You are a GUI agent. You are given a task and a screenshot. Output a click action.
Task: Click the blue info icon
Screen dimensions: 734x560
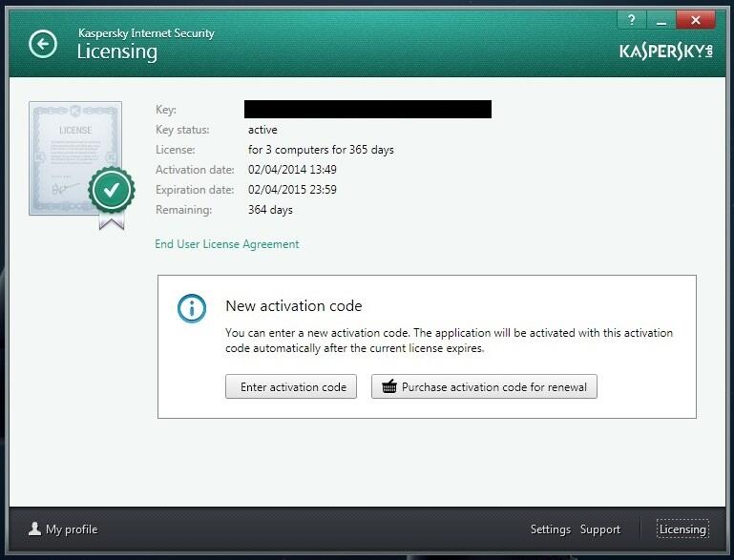point(192,308)
